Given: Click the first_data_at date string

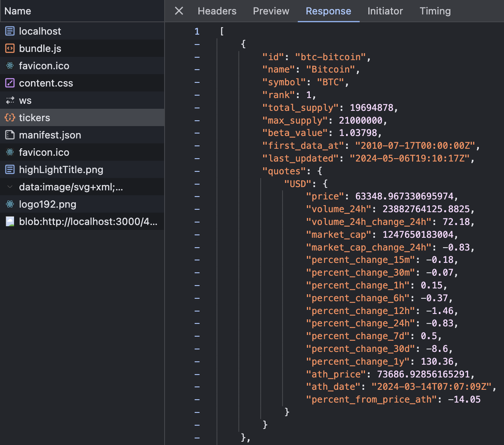Looking at the screenshot, I should [416, 146].
